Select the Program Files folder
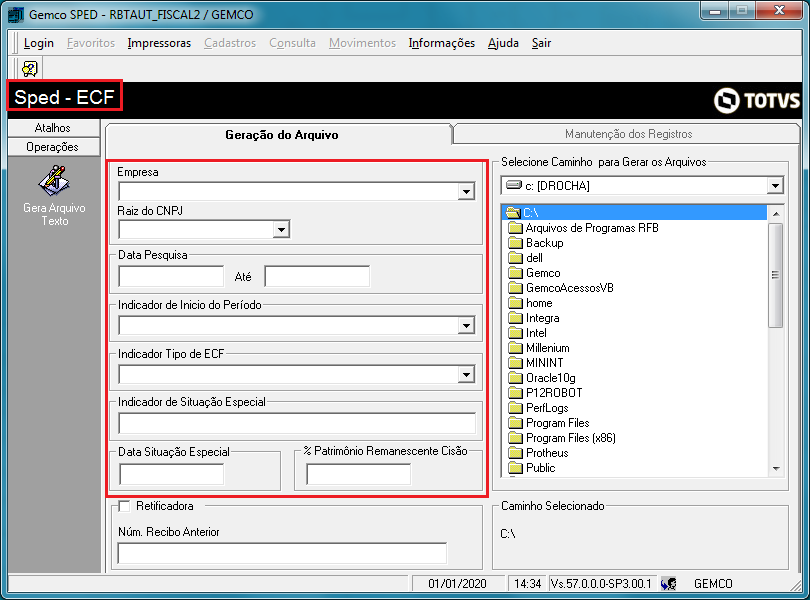Image resolution: width=810 pixels, height=601 pixels. [549, 423]
